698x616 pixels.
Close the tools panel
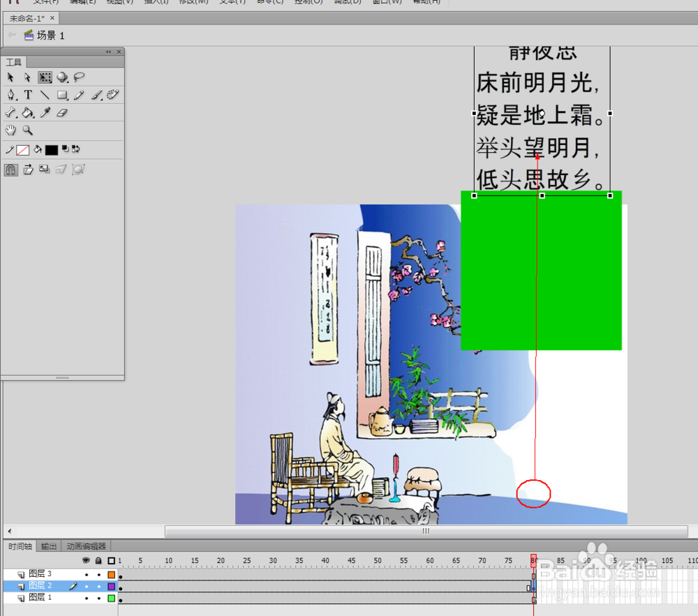pos(119,52)
